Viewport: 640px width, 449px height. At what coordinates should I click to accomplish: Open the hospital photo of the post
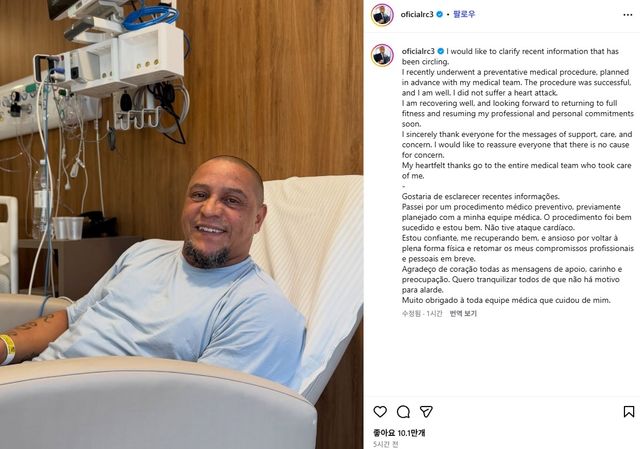click(x=182, y=224)
